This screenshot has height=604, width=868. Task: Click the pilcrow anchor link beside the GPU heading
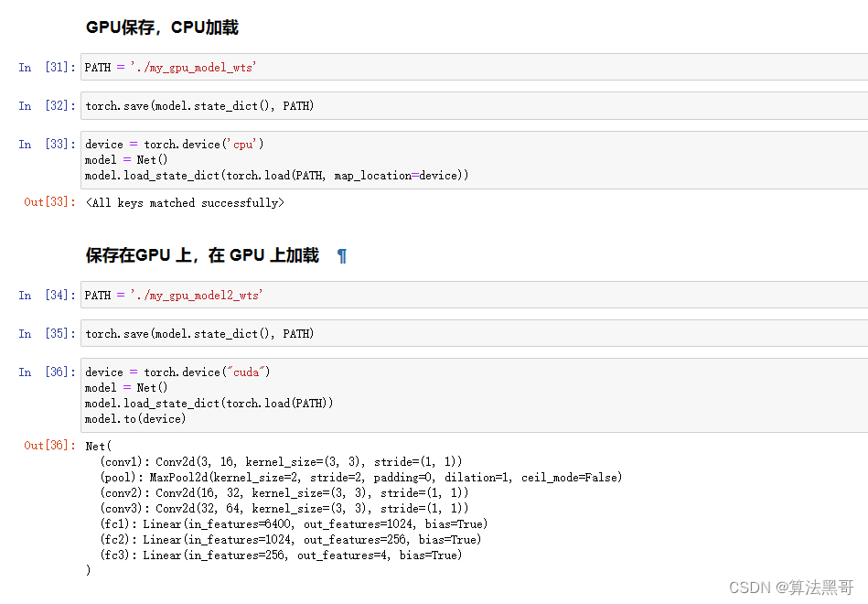(x=342, y=256)
